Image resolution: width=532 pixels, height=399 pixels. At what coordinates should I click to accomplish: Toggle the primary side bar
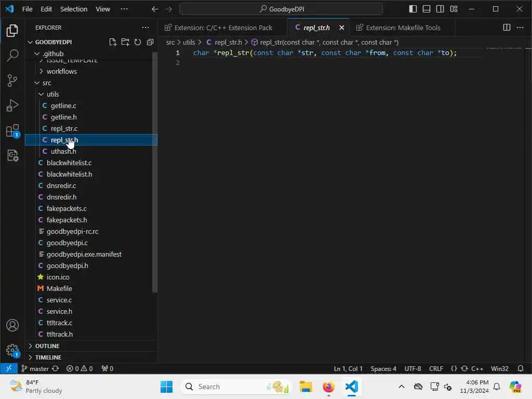click(413, 9)
